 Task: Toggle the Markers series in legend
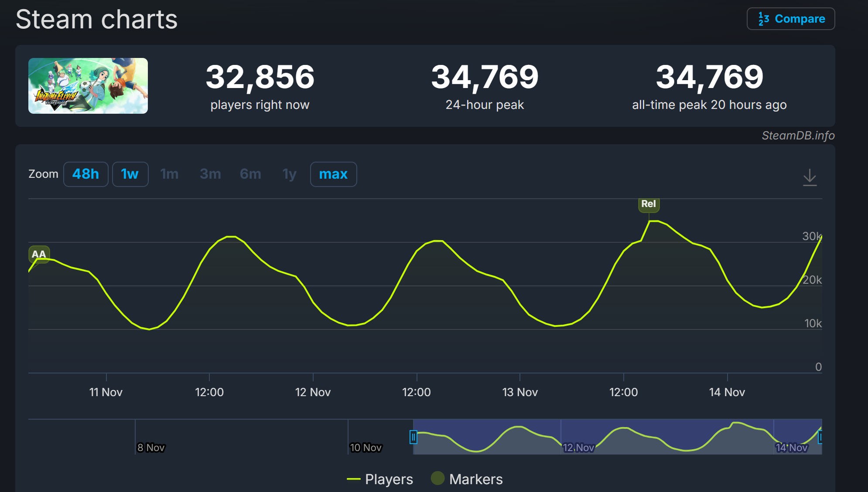[x=475, y=479]
